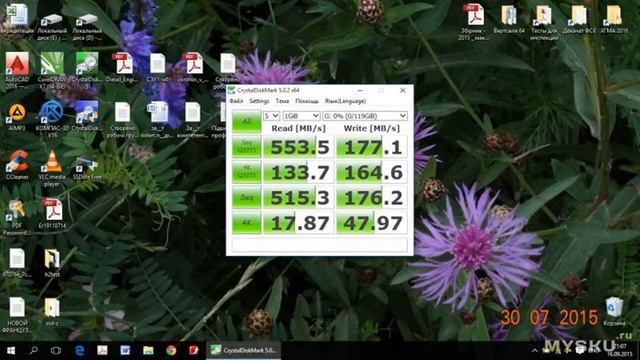Select the 133.7 read result
The width and height of the screenshot is (640, 360).
pyautogui.click(x=299, y=172)
